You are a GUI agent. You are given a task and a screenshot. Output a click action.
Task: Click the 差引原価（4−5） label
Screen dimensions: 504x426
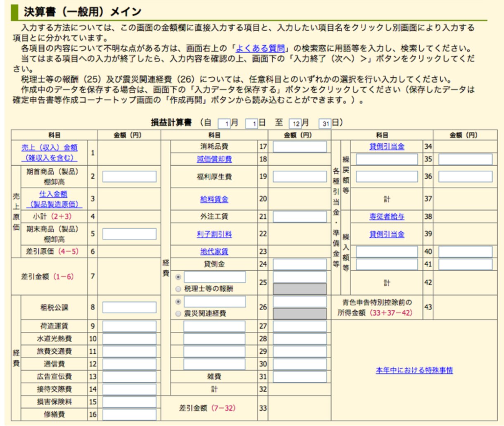[x=52, y=251]
